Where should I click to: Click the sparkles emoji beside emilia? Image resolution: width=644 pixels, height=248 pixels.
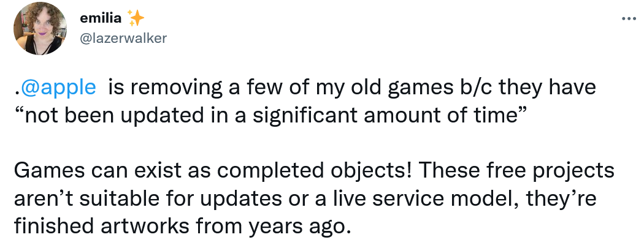[x=136, y=18]
